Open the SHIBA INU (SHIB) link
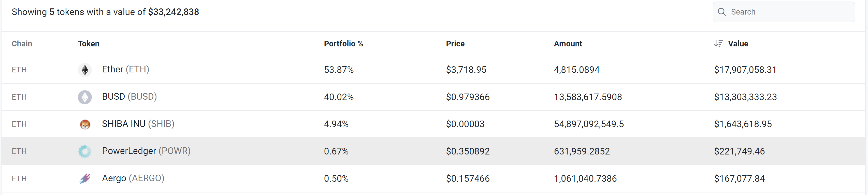 pos(138,124)
